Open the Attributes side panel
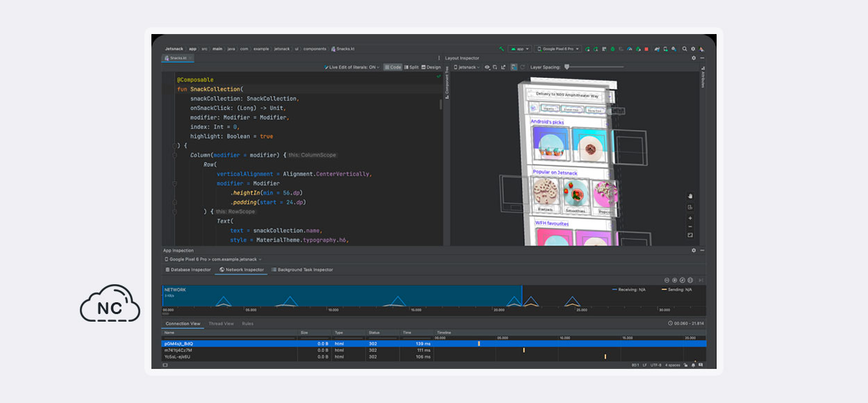Viewport: 868px width, 403px height. click(703, 76)
